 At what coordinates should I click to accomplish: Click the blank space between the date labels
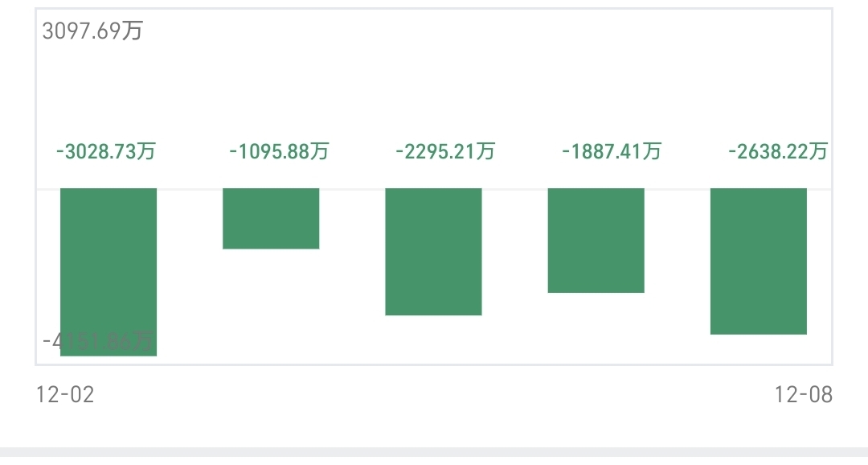434,395
